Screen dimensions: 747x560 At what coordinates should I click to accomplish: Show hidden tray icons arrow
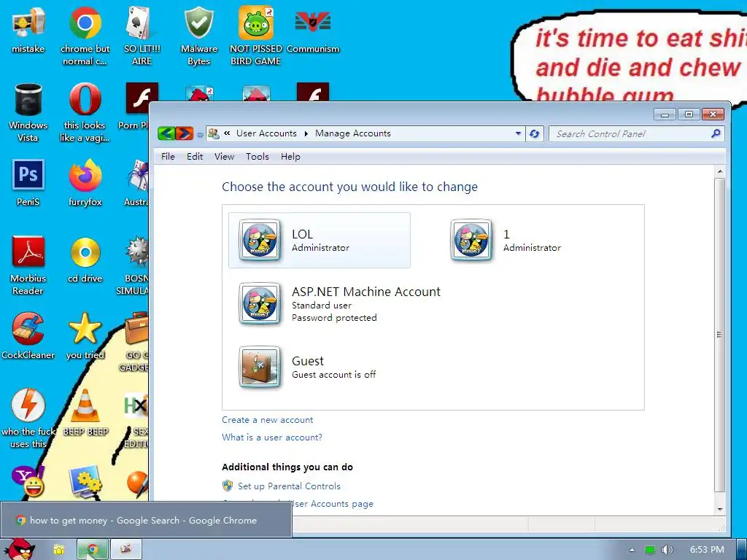pyautogui.click(x=632, y=550)
